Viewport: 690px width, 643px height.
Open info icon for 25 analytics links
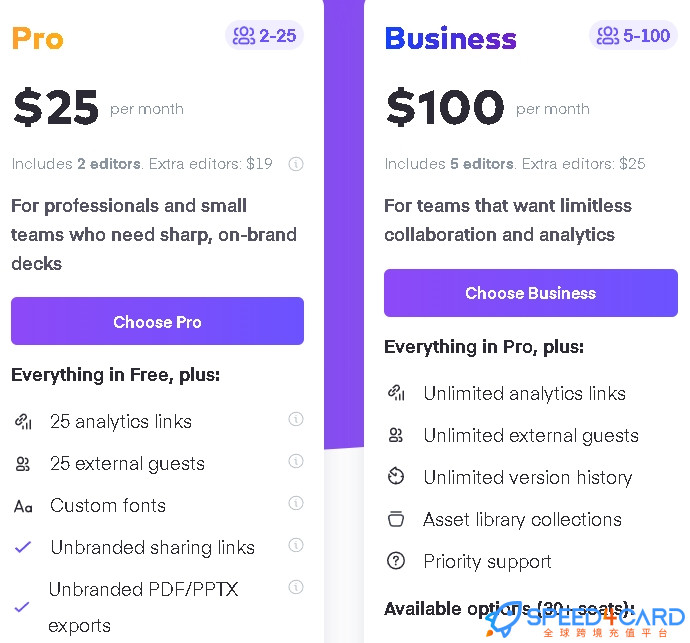coord(296,419)
